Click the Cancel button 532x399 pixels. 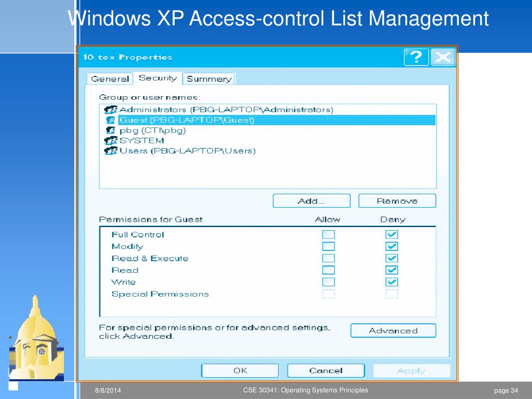coord(326,370)
